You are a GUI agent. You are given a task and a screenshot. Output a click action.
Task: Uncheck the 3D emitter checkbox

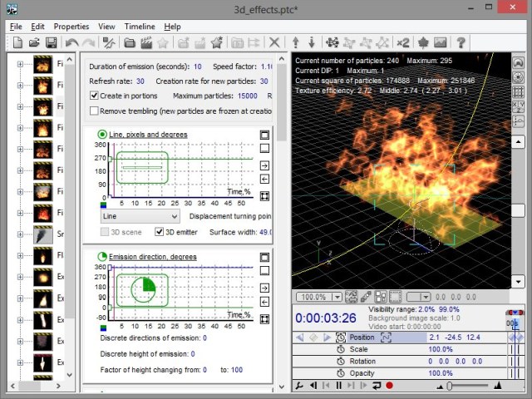pos(158,232)
